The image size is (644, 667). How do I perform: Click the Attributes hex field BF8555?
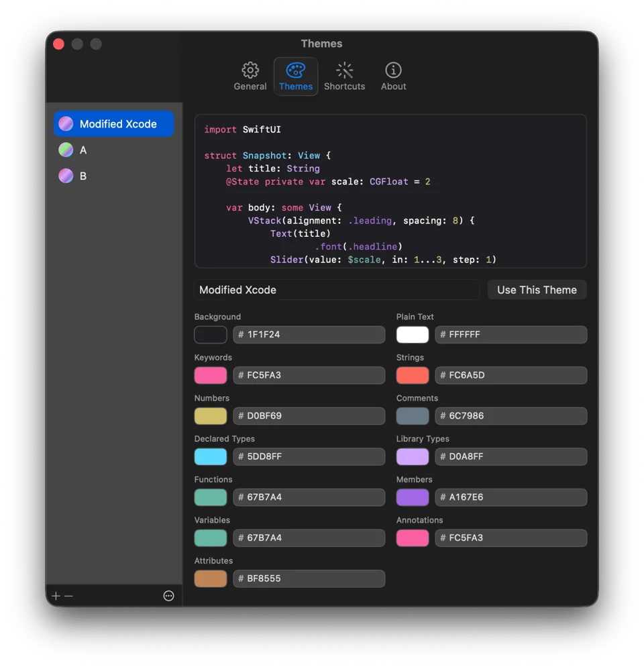309,578
